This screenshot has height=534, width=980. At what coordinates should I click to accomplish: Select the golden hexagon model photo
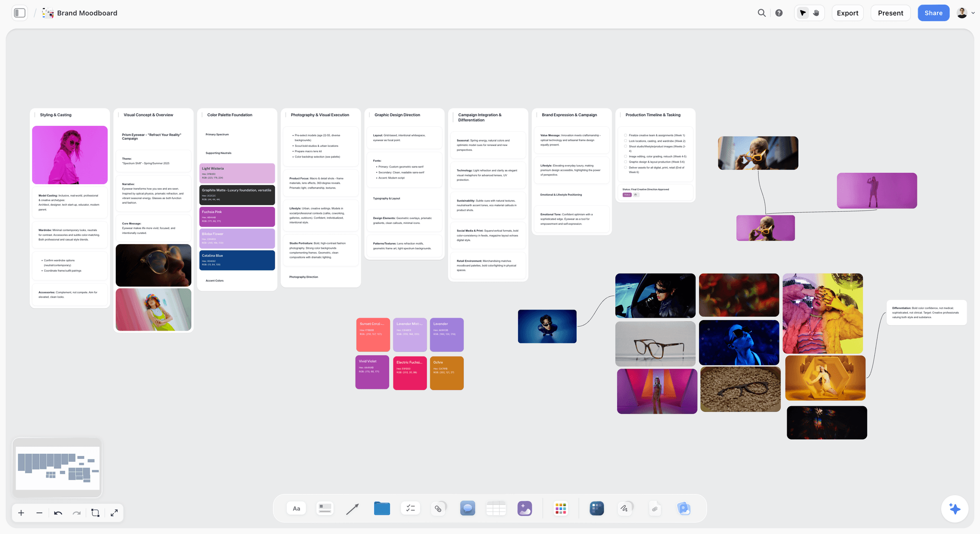(x=825, y=378)
